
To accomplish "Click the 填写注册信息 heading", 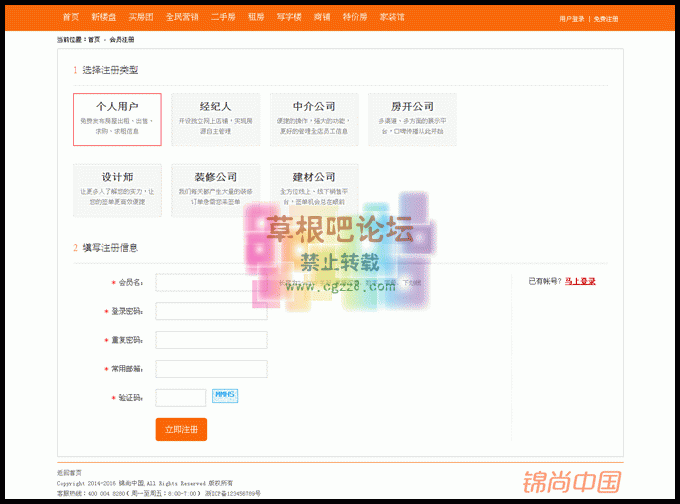I will click(110, 248).
